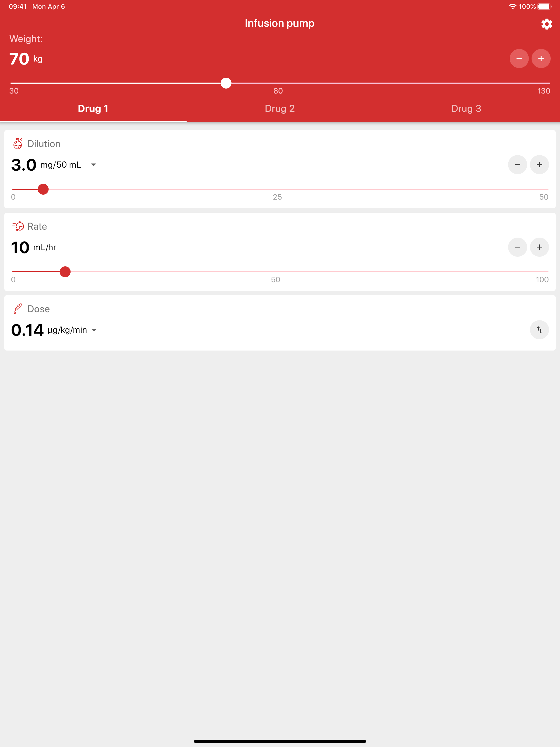The width and height of the screenshot is (560, 747).
Task: Tap the Dilution flask icon
Action: click(x=18, y=144)
